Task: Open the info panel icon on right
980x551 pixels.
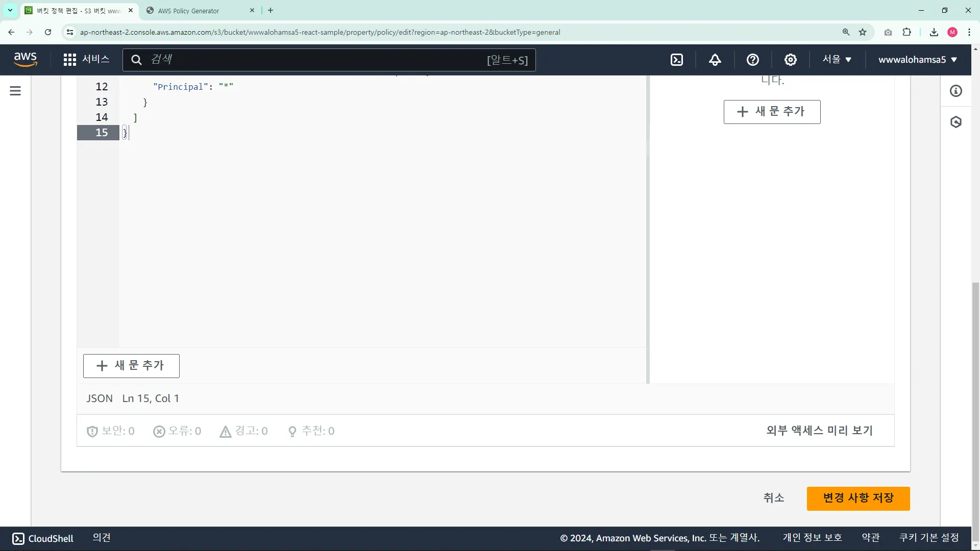Action: click(955, 91)
